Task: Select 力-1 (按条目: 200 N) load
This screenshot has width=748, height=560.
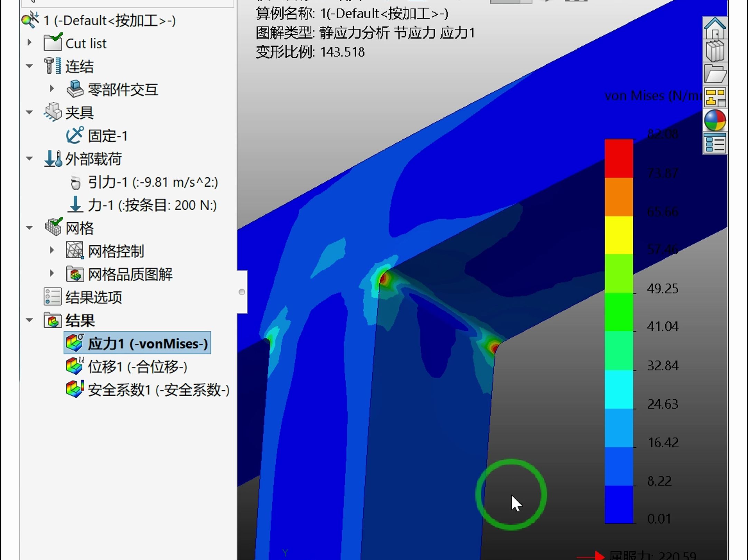Action: click(x=152, y=205)
